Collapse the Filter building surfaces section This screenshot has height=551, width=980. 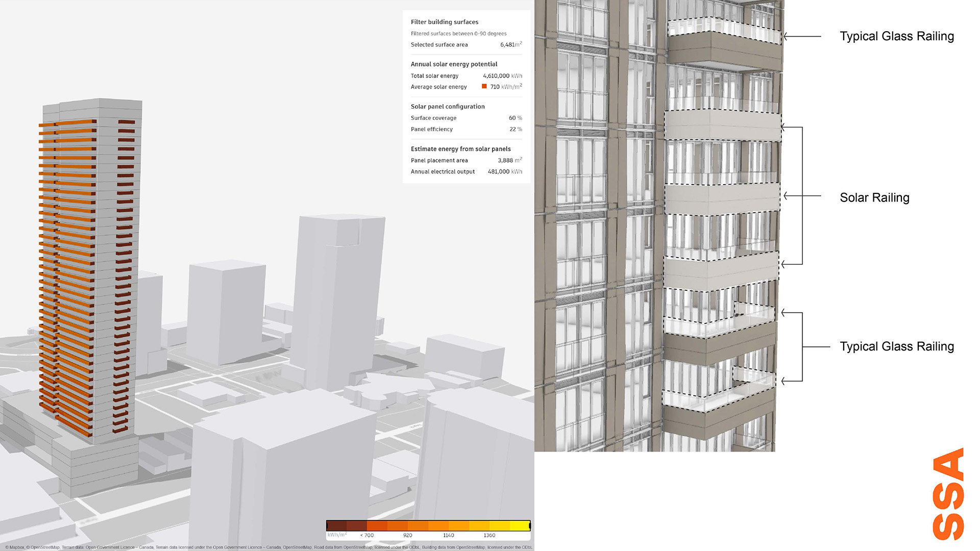(445, 22)
